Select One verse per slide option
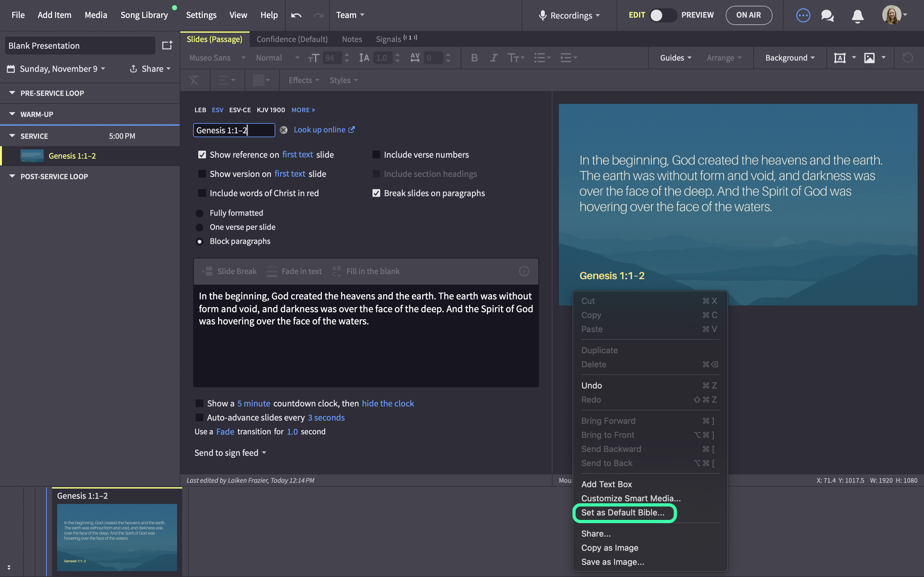This screenshot has width=924, height=577. [200, 228]
